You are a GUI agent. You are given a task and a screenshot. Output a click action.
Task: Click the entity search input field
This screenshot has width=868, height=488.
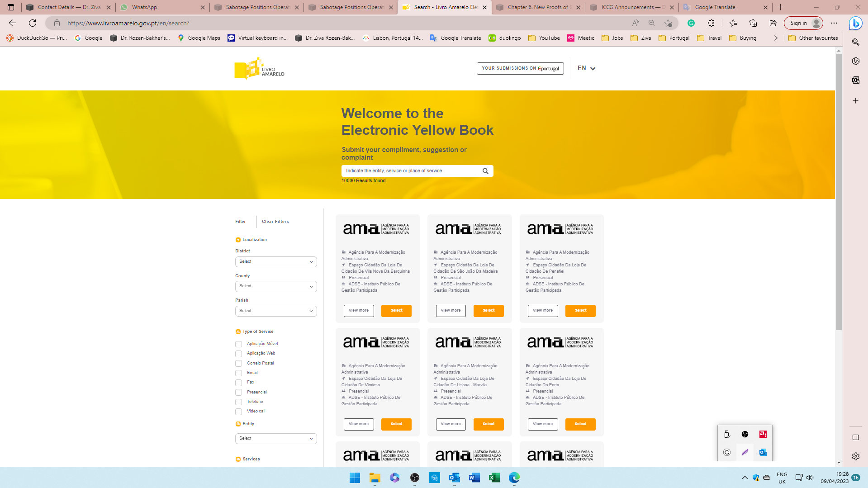coord(409,171)
